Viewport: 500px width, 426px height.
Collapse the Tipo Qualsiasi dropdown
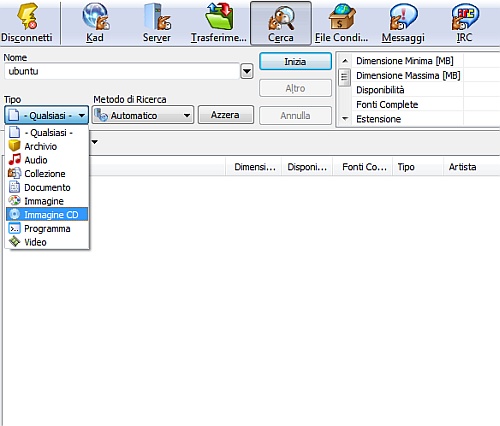[x=47, y=115]
